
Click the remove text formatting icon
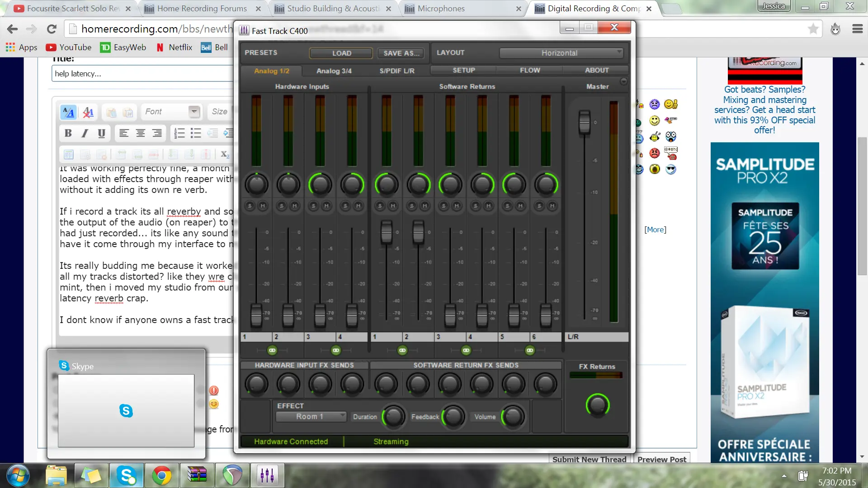[x=88, y=112]
